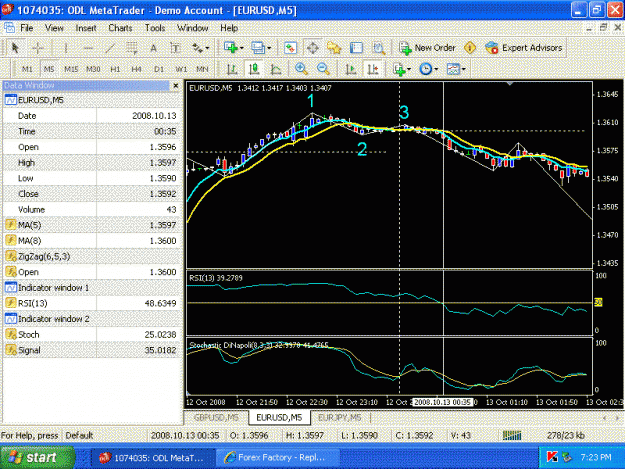Screen dimensions: 625x469
Task: Click the Profiles icon
Action: 258,48
